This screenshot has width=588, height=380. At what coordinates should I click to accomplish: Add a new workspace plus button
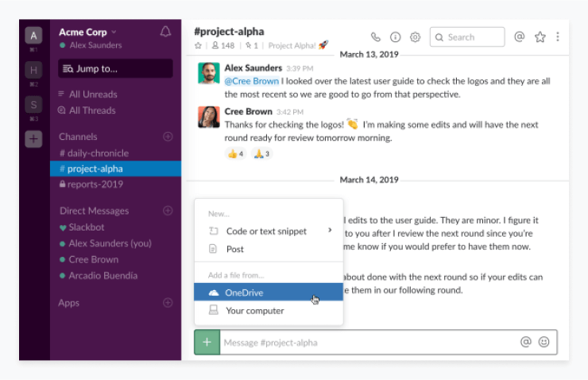click(33, 139)
